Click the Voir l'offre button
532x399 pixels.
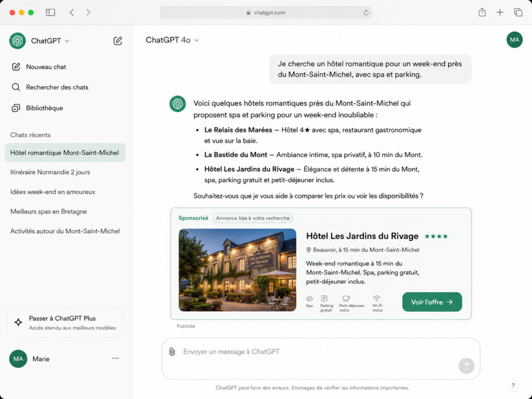[432, 302]
